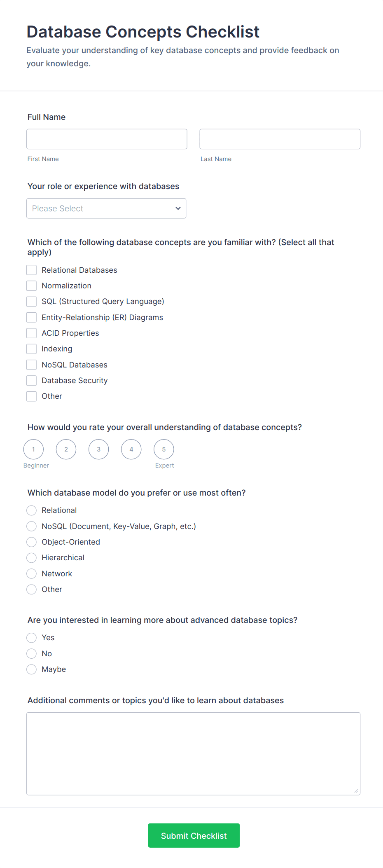Check the Normalization concept checkbox
Screen dimensions: 383x868
(31, 285)
